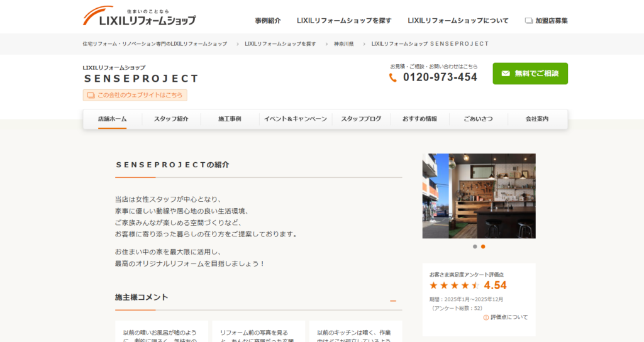Go to イベント＆キャンペーン tab
Screen dimensions: 644x342
295,119
